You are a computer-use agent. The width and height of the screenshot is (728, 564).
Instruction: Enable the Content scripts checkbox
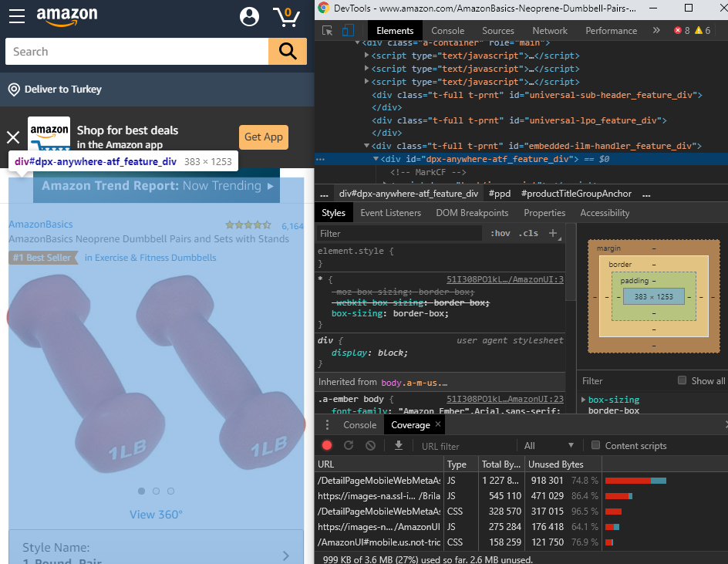click(x=595, y=445)
